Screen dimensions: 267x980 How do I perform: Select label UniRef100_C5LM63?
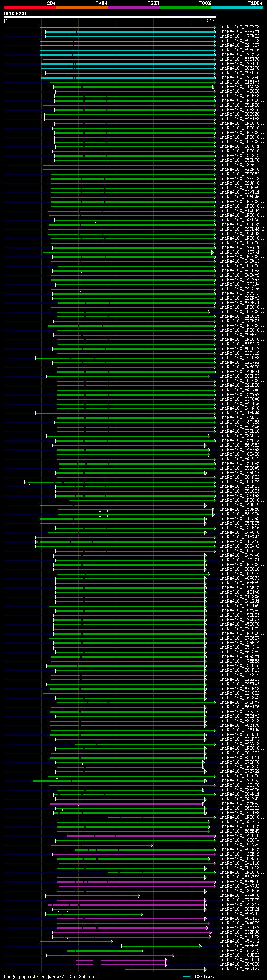[239, 487]
